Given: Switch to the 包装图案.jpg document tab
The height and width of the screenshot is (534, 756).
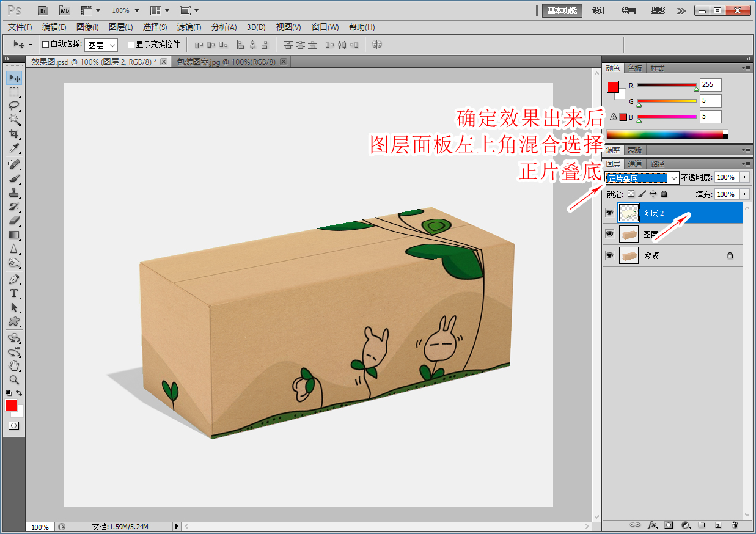Looking at the screenshot, I should click(x=226, y=62).
